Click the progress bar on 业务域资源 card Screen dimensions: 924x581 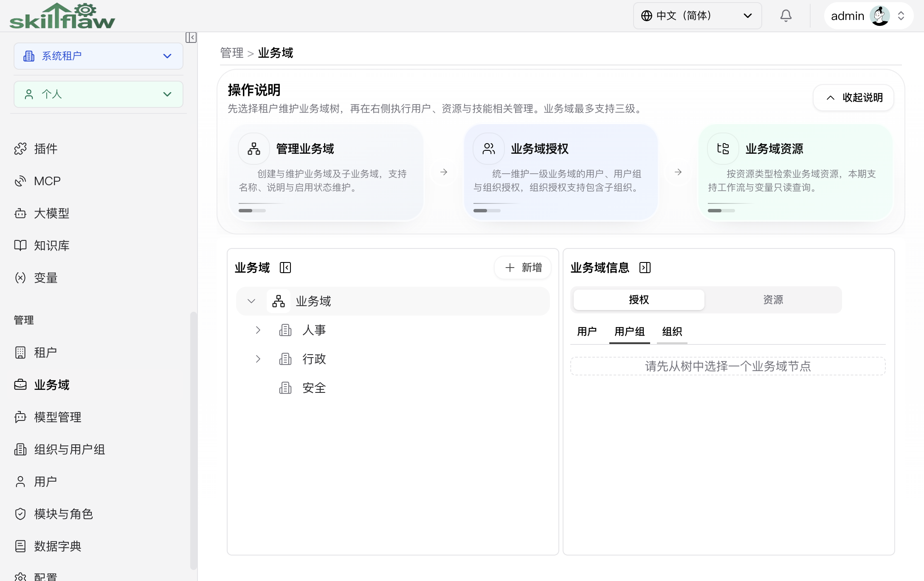(721, 211)
